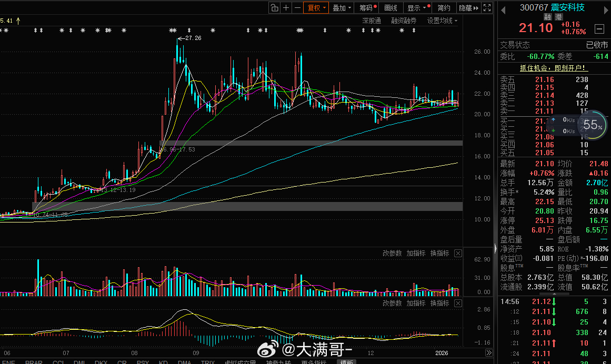Click the lock icon in chart toolbar

(274, 8)
